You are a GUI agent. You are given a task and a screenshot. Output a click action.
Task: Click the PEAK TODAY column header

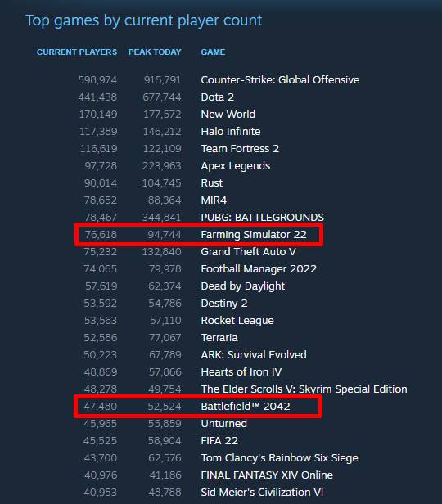[155, 52]
